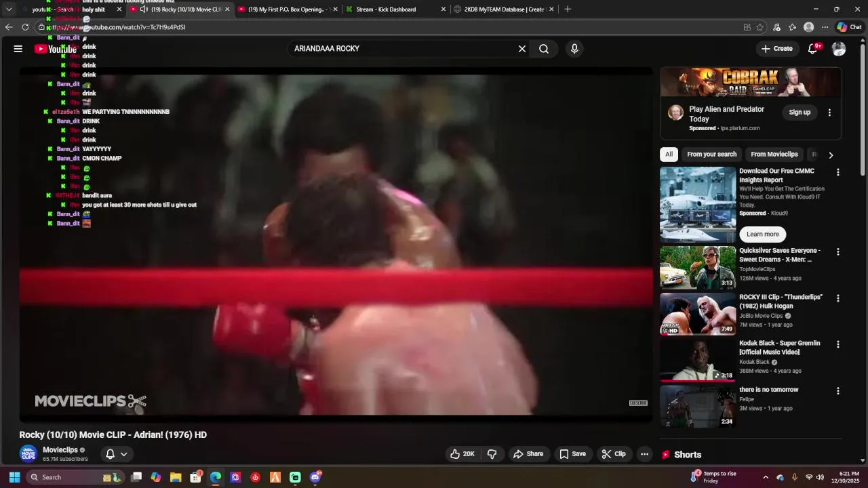868x488 pixels.
Task: Switch to the 2KDB MyTEAM Database tab
Action: click(x=504, y=9)
